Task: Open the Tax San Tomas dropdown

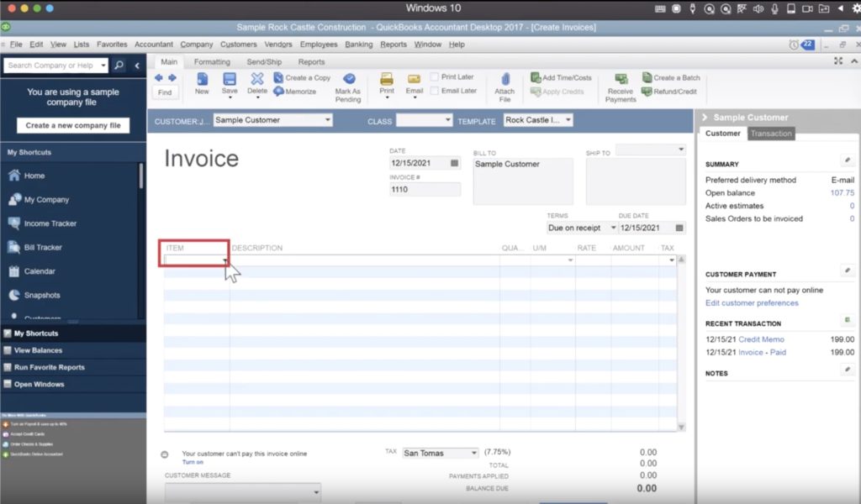Action: pyautogui.click(x=474, y=453)
